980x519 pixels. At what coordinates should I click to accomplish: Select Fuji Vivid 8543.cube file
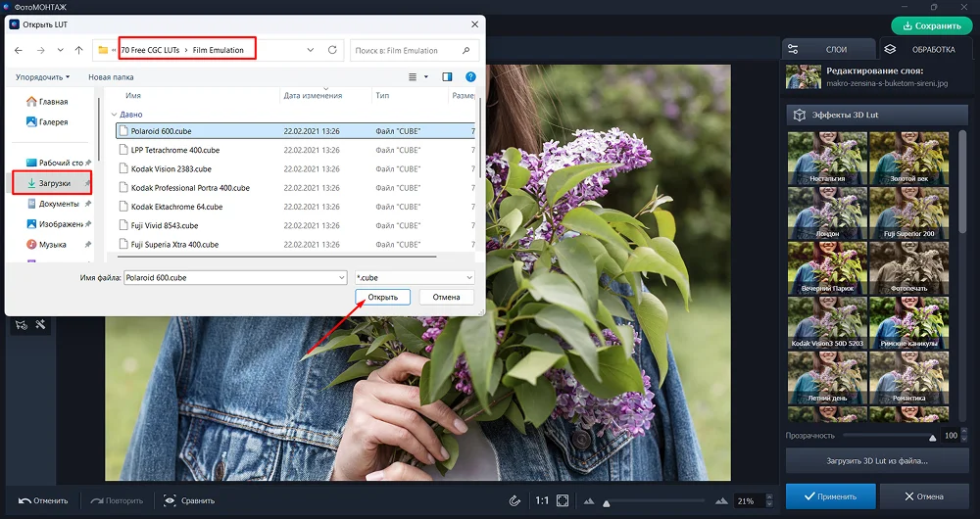pos(295,225)
